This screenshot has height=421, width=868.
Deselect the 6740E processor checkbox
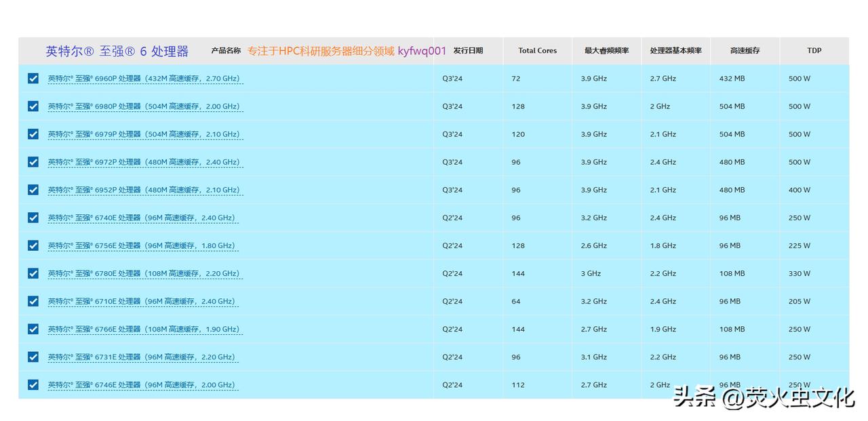[33, 218]
